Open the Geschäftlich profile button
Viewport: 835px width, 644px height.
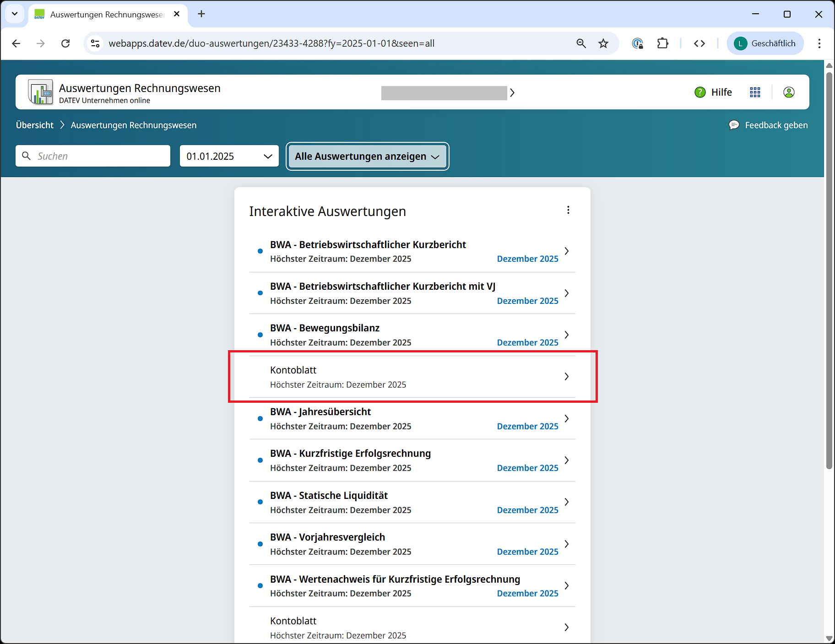point(765,43)
